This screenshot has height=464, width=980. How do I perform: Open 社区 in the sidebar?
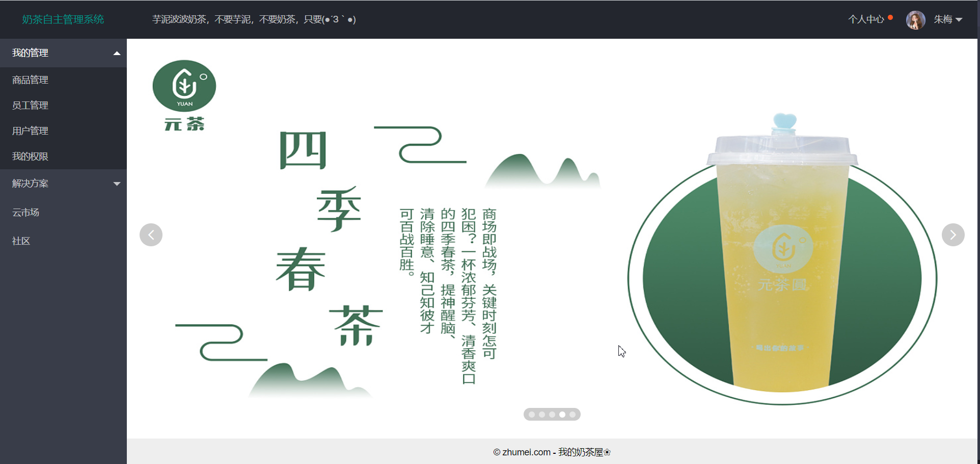pos(63,241)
